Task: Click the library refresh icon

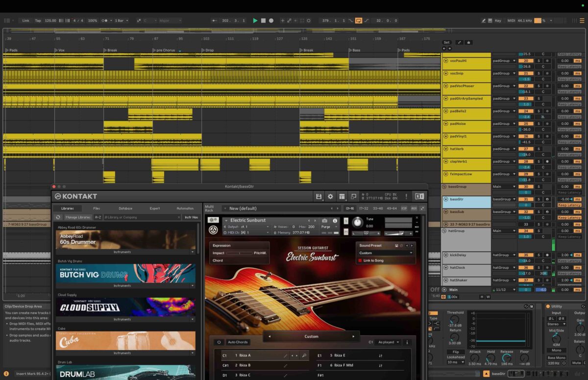Action: pyautogui.click(x=58, y=217)
